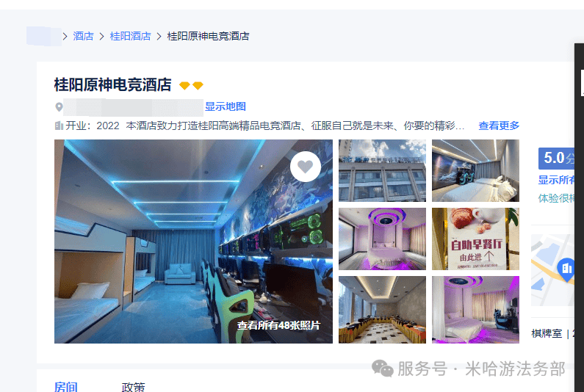Click the 5.0分 rating score badge
This screenshot has height=392, width=584.
tap(556, 159)
